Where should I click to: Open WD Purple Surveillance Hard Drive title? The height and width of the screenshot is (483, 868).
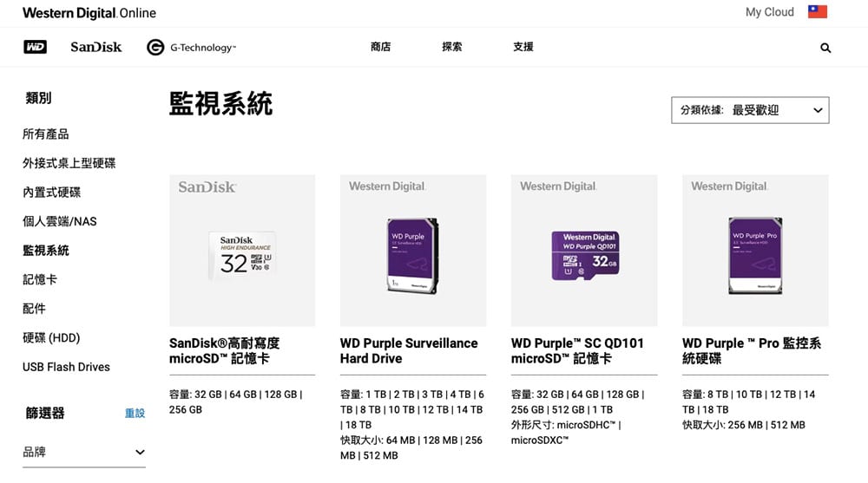(x=409, y=351)
